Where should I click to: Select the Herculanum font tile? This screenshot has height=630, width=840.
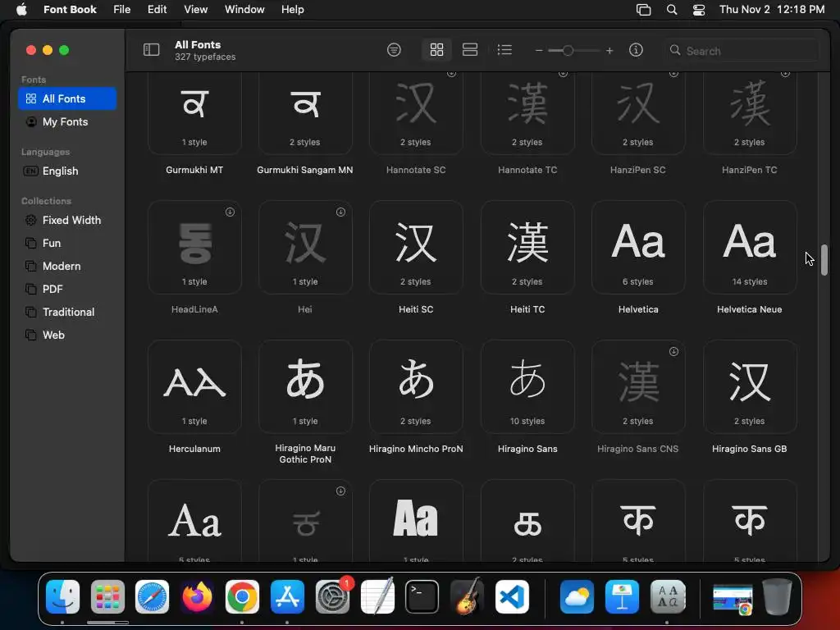pos(194,387)
